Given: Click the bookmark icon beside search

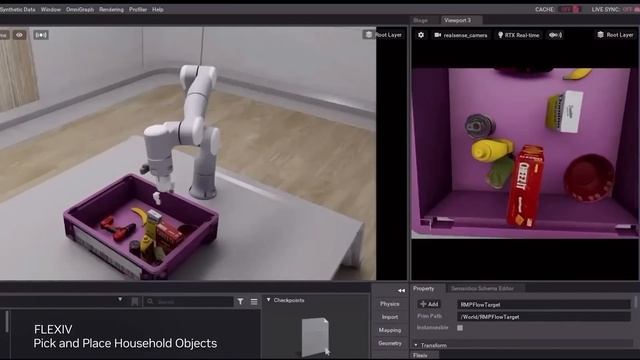Looking at the screenshot, I should (135, 302).
